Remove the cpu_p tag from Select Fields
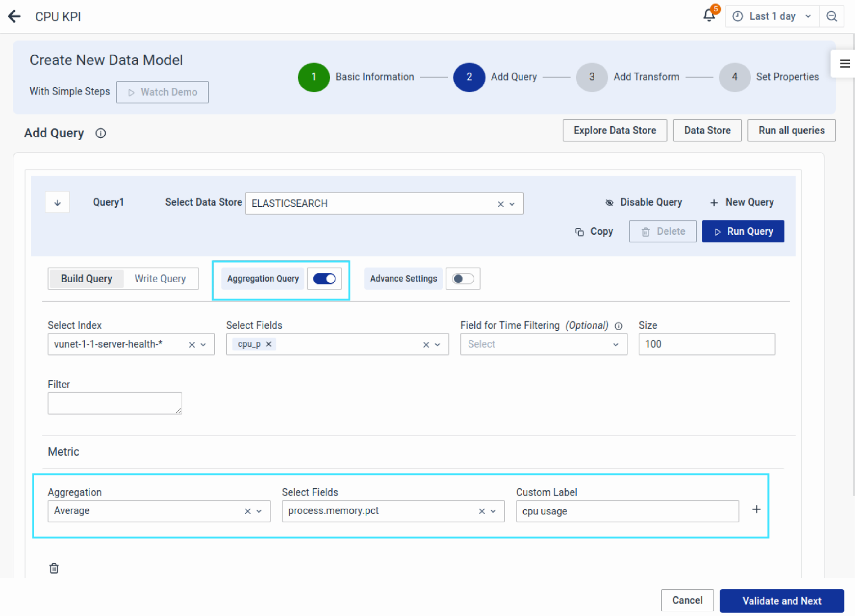This screenshot has width=855, height=616. (269, 344)
